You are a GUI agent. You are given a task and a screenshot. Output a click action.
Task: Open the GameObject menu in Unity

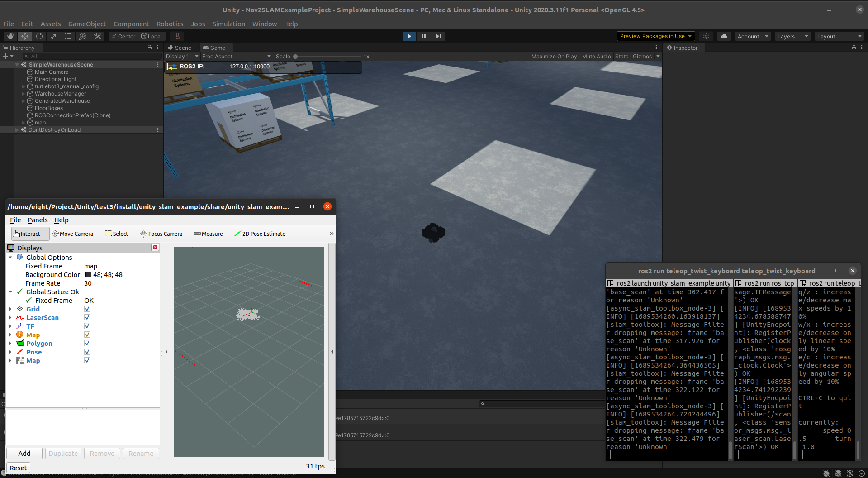(87, 24)
